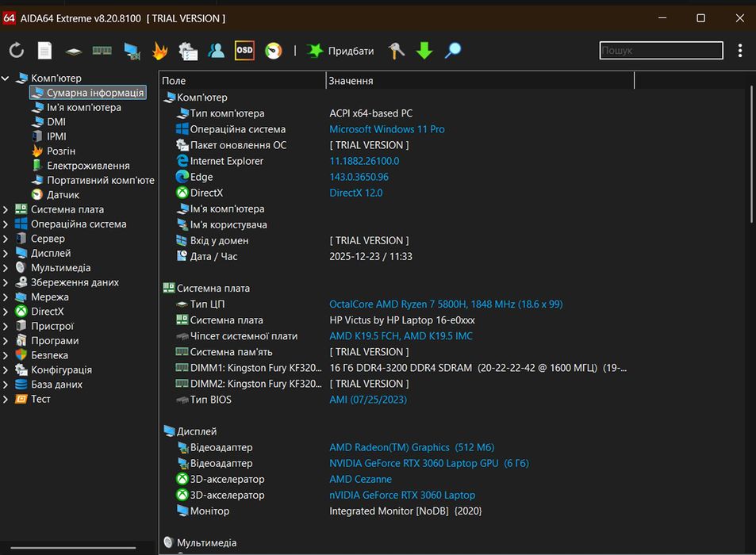Open the AMD Cezanne accelerator link
756x555 pixels.
point(360,479)
